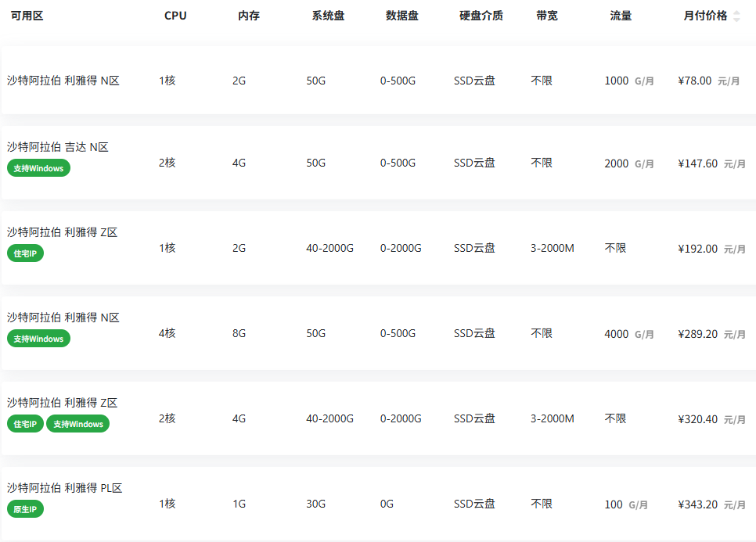The width and height of the screenshot is (756, 542).
Task: Select the 数据盘 column header
Action: click(x=402, y=16)
